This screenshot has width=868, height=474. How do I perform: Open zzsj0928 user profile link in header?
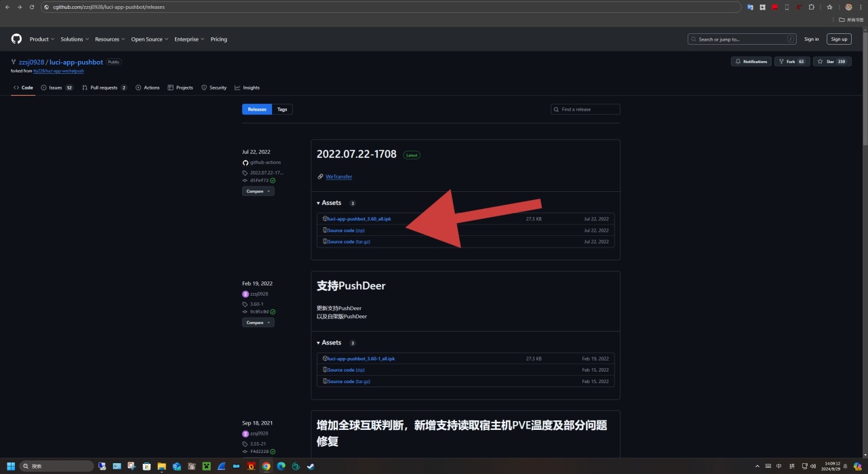point(32,62)
